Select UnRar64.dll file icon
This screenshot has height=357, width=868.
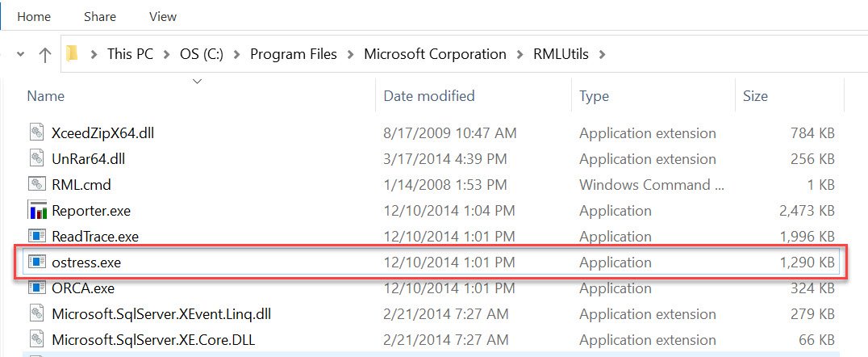click(x=37, y=159)
